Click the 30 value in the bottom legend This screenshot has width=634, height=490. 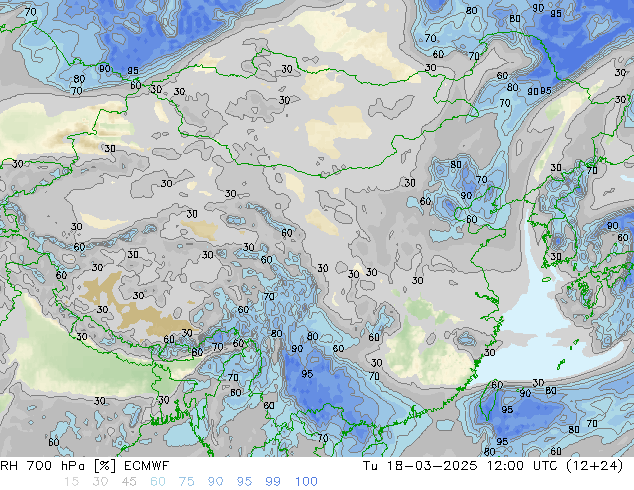coord(100,482)
